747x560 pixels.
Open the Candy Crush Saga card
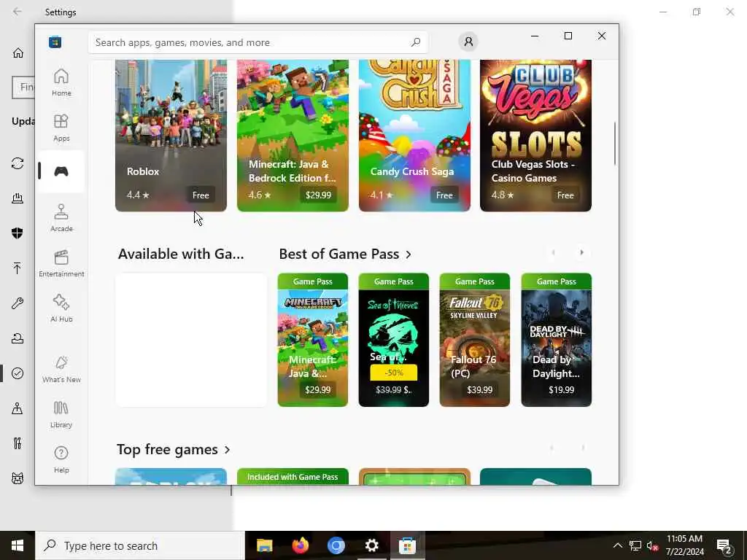coord(414,136)
